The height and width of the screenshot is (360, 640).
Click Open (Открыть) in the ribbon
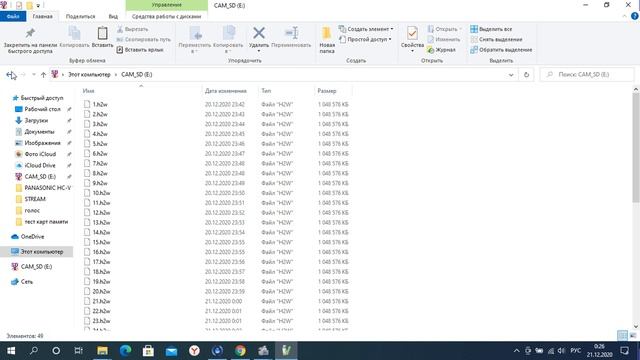click(x=444, y=29)
